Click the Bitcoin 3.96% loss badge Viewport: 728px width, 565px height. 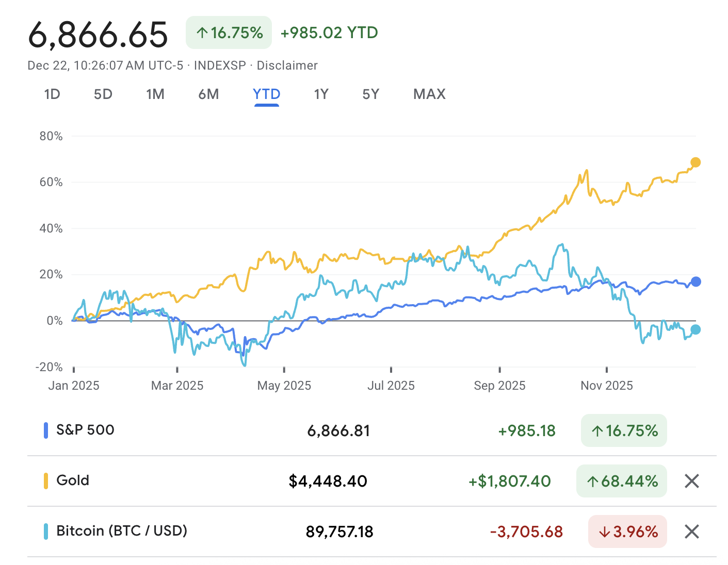627,531
